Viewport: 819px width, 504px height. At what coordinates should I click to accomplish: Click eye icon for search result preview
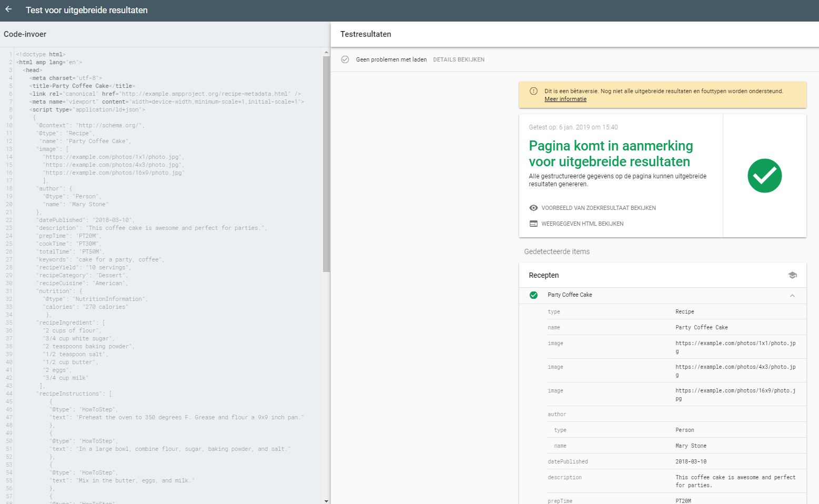(533, 208)
